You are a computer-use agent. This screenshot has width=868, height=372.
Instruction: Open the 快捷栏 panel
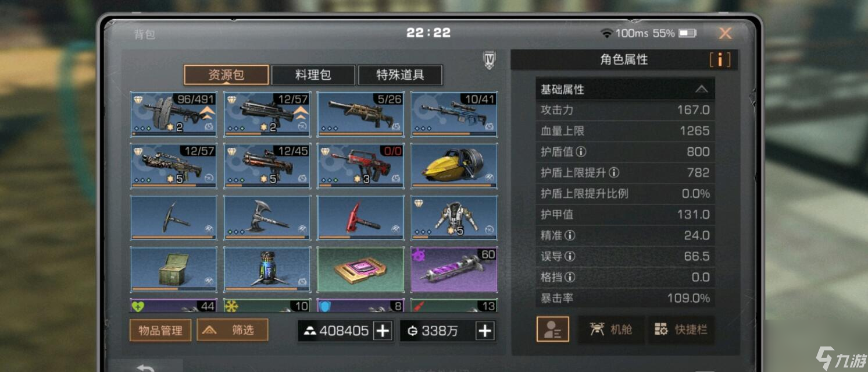(x=680, y=330)
